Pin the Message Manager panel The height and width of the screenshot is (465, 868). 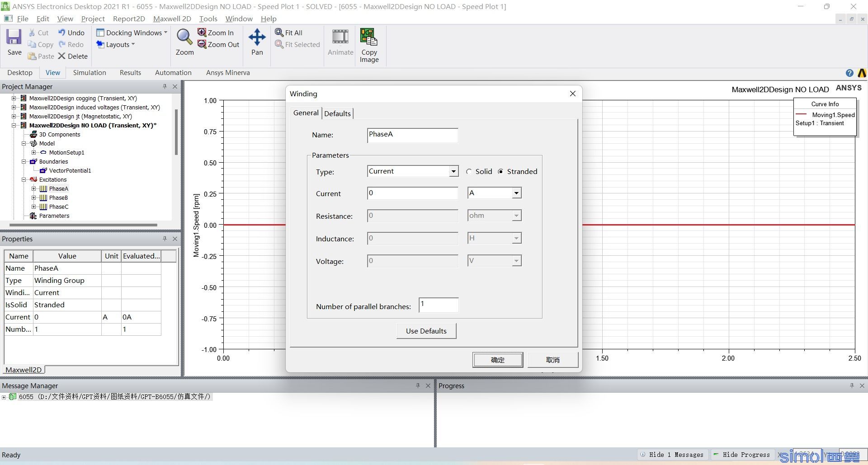point(418,385)
